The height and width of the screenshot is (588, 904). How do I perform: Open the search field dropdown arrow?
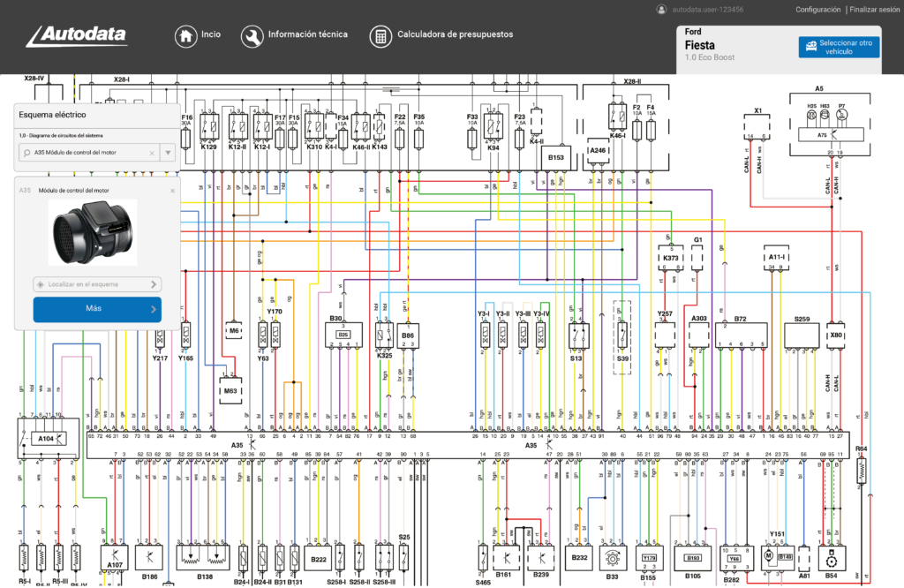point(168,152)
